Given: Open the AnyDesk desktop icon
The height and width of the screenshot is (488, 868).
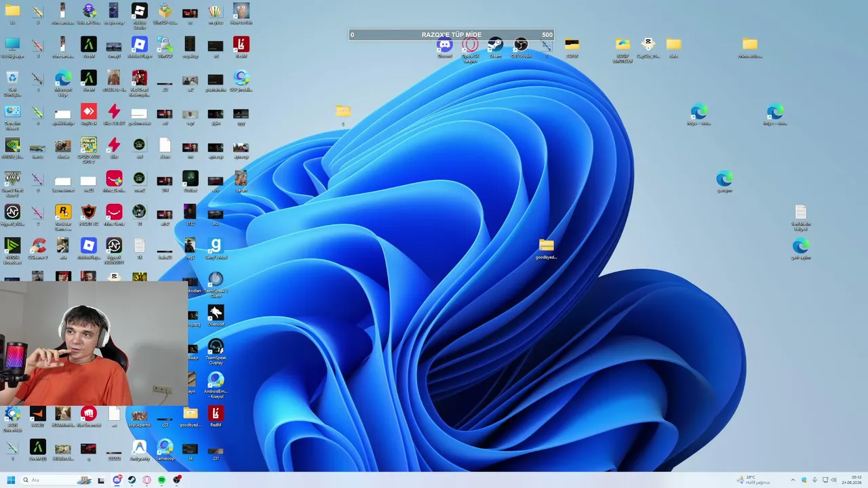Looking at the screenshot, I should pos(88,115).
